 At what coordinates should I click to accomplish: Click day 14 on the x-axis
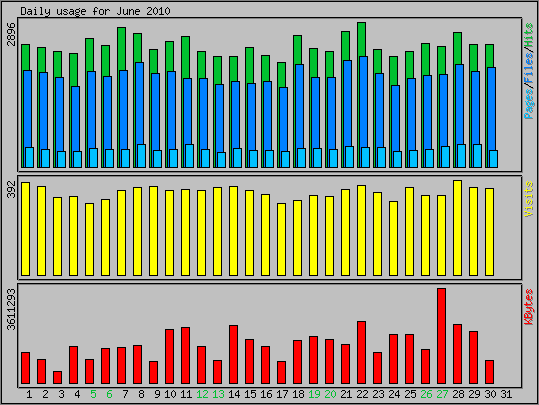(x=234, y=394)
